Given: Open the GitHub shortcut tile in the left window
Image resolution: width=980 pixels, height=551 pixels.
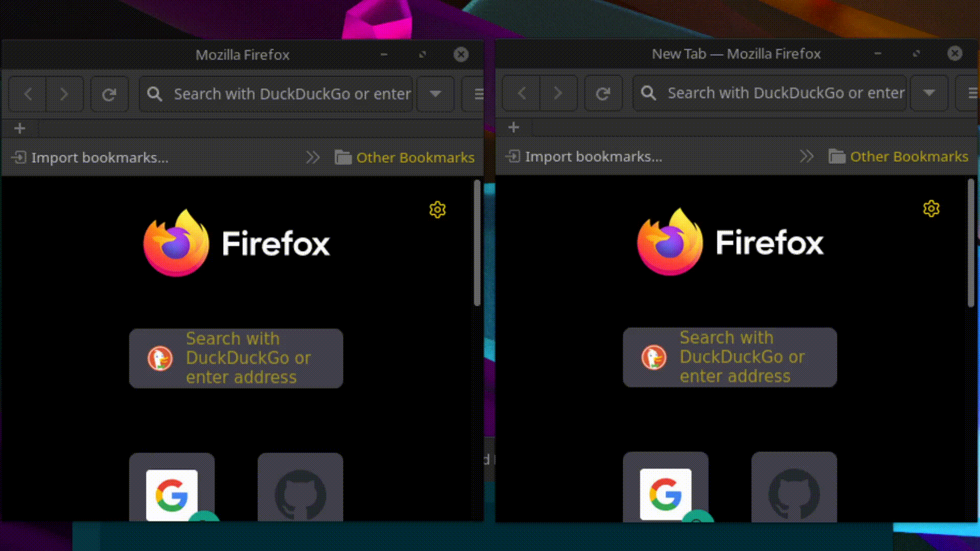Looking at the screenshot, I should pyautogui.click(x=301, y=488).
